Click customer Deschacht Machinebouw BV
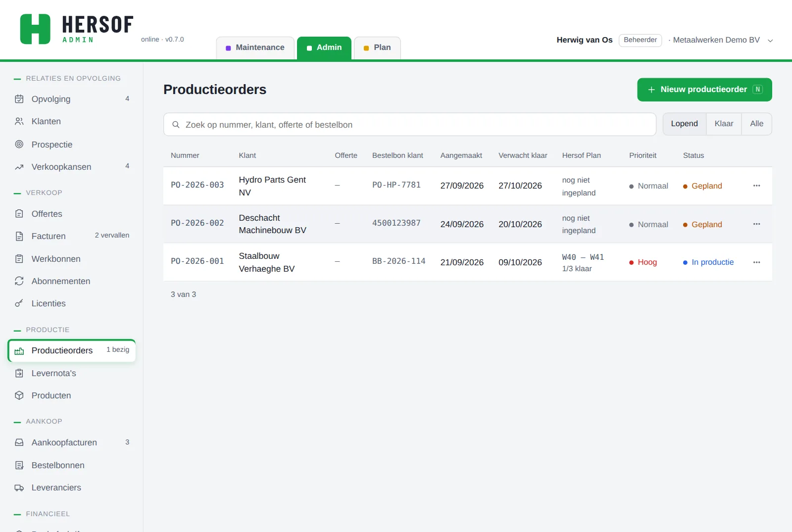The width and height of the screenshot is (792, 532). click(273, 224)
